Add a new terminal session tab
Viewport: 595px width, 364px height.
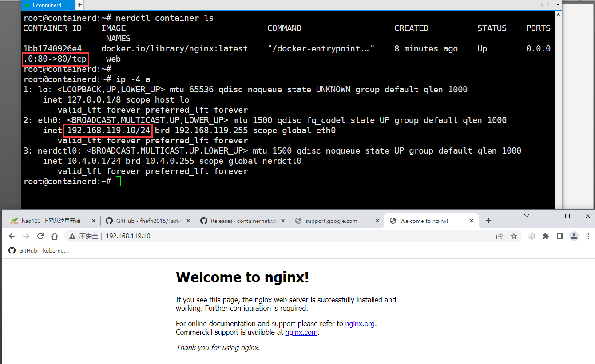80,5
